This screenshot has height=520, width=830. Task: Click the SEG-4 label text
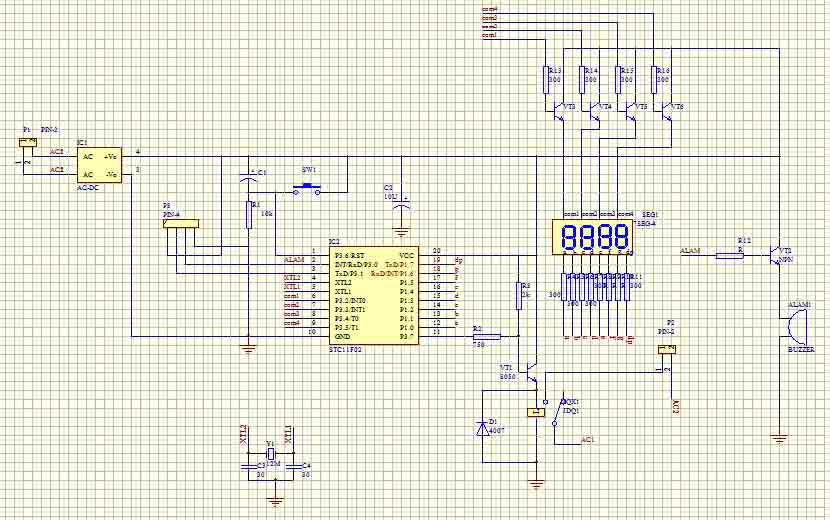coord(646,224)
